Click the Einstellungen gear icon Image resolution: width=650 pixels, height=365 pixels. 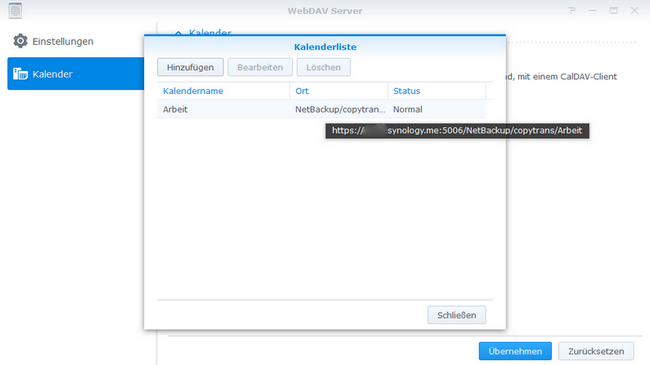pos(20,41)
